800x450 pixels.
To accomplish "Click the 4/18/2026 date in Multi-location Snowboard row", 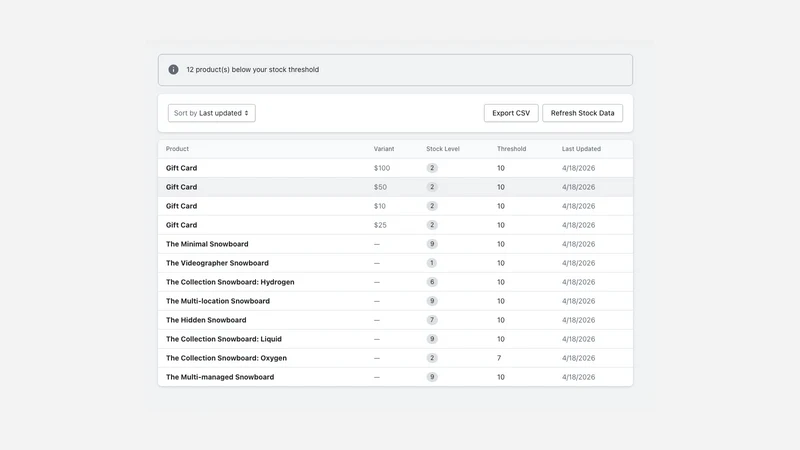I will pos(578,301).
